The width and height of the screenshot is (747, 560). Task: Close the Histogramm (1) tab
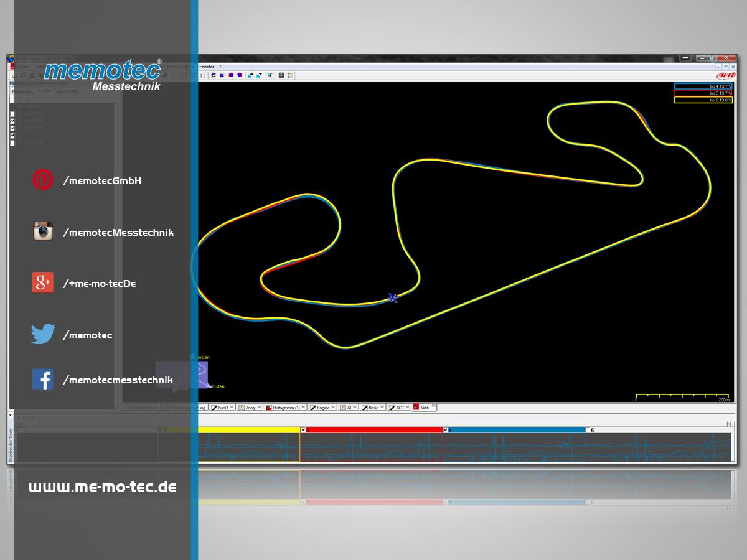(304, 407)
